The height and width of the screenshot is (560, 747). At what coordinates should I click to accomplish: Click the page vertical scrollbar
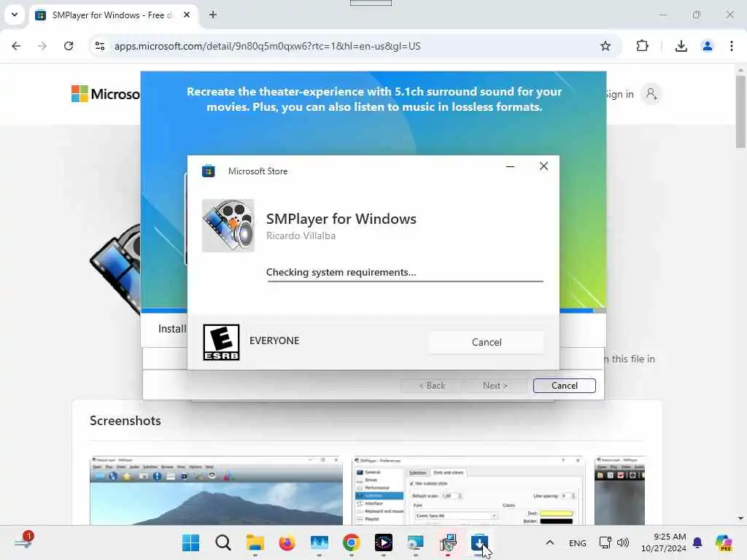pyautogui.click(x=740, y=112)
